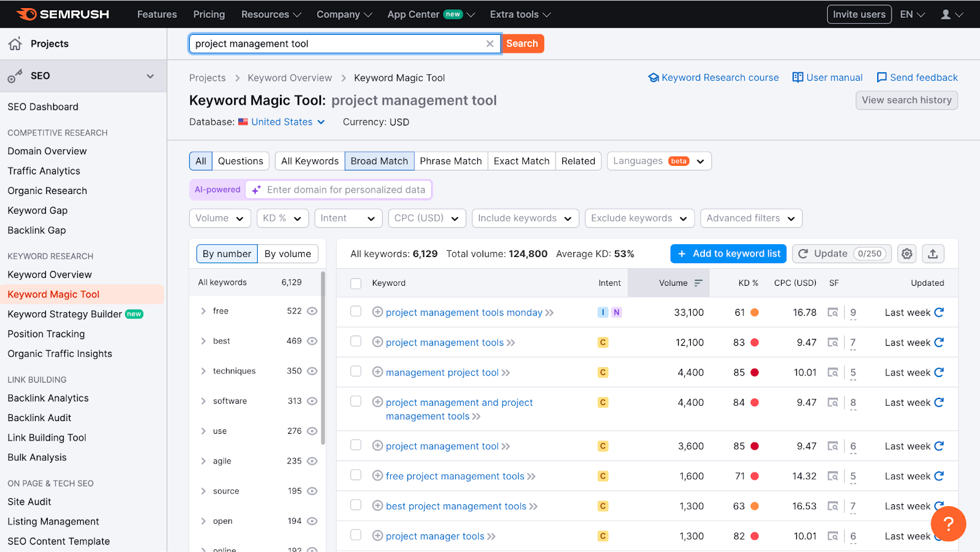Screen dimensions: 980x552
Task: Open the Pricing menu item
Action: pos(208,13)
